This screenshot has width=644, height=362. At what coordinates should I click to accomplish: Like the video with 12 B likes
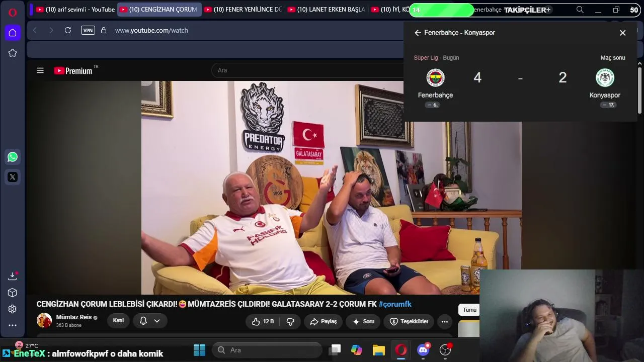pyautogui.click(x=263, y=321)
